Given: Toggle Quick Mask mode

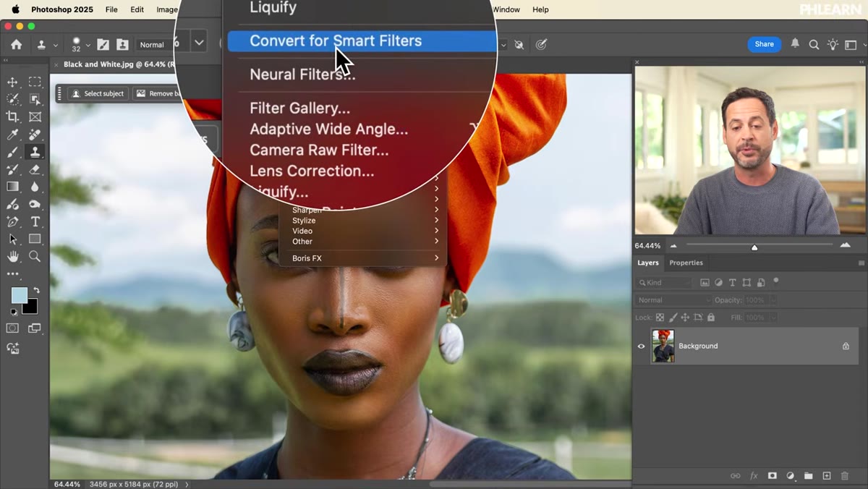Looking at the screenshot, I should [x=12, y=328].
